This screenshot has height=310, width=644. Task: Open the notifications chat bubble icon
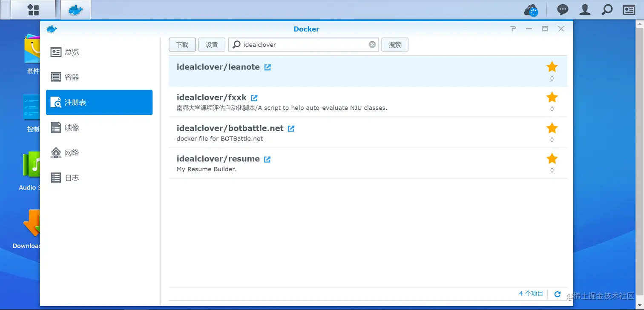tap(563, 10)
